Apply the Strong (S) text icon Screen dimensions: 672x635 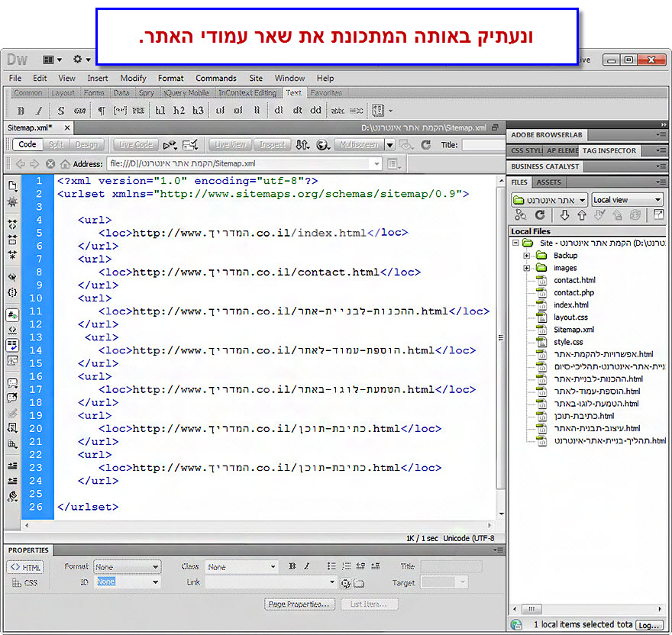(x=61, y=111)
